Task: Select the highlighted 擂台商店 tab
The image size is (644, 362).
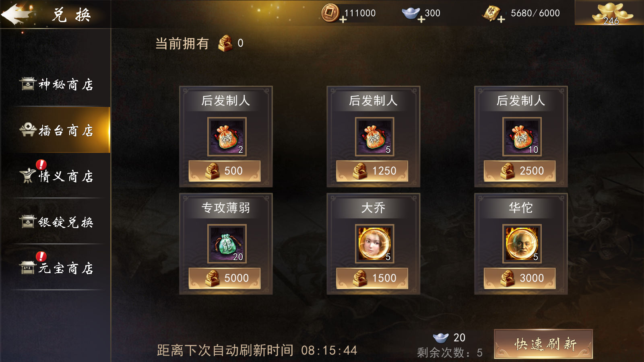Action: pyautogui.click(x=56, y=130)
